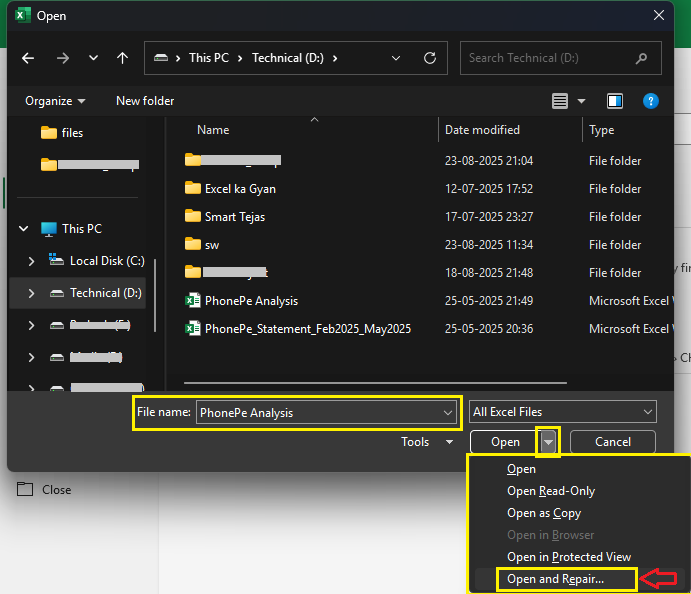
Task: Toggle the preview pane
Action: click(x=615, y=101)
